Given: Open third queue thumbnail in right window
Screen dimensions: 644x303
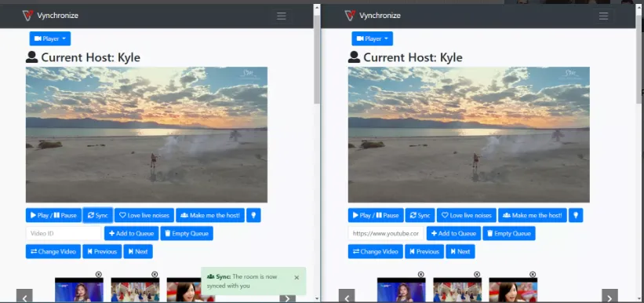Looking at the screenshot, I should coord(513,290).
